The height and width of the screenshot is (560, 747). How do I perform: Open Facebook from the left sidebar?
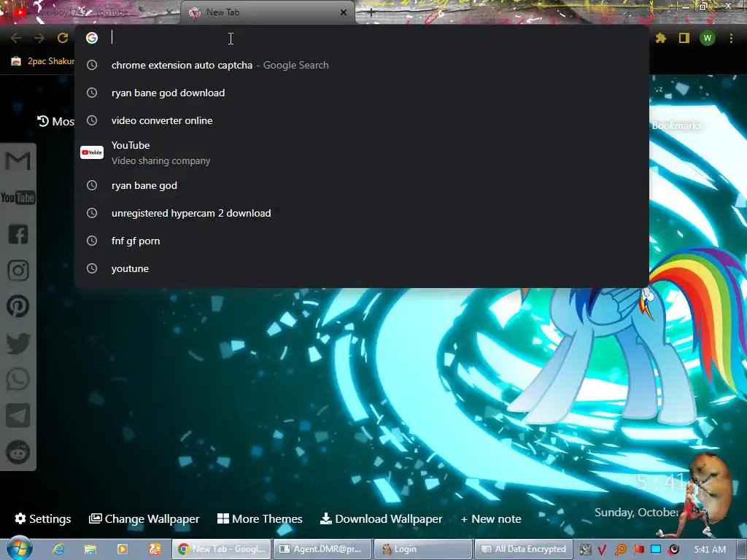tap(18, 234)
